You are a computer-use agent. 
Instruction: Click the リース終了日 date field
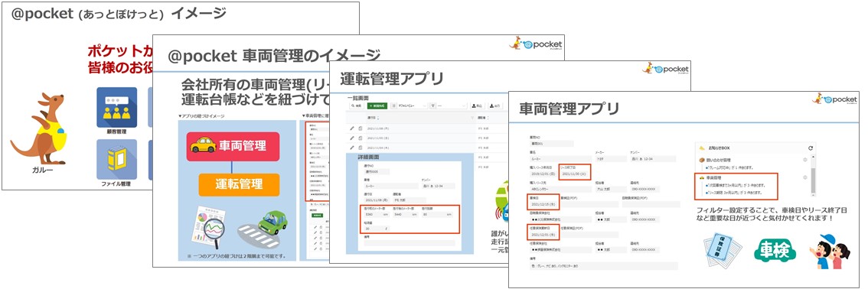pyautogui.click(x=575, y=174)
